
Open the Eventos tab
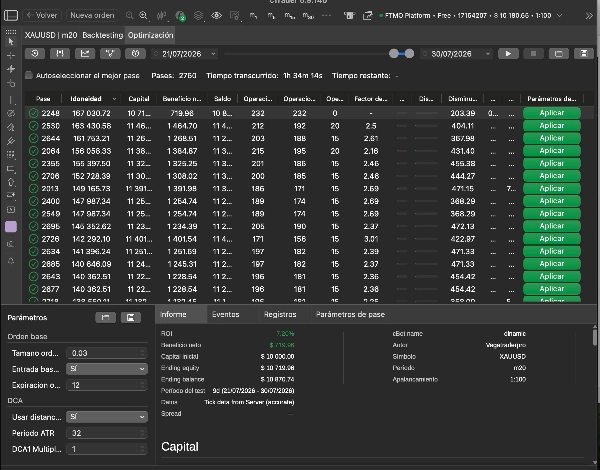(226, 315)
